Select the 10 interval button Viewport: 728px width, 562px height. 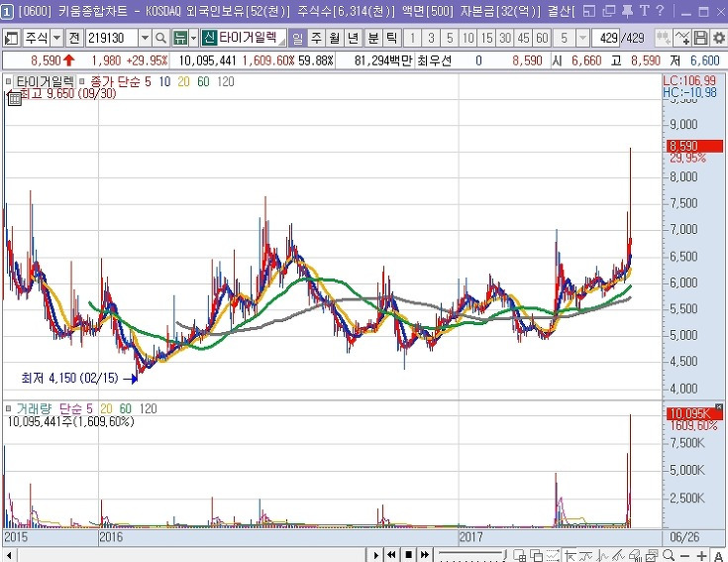(468, 38)
